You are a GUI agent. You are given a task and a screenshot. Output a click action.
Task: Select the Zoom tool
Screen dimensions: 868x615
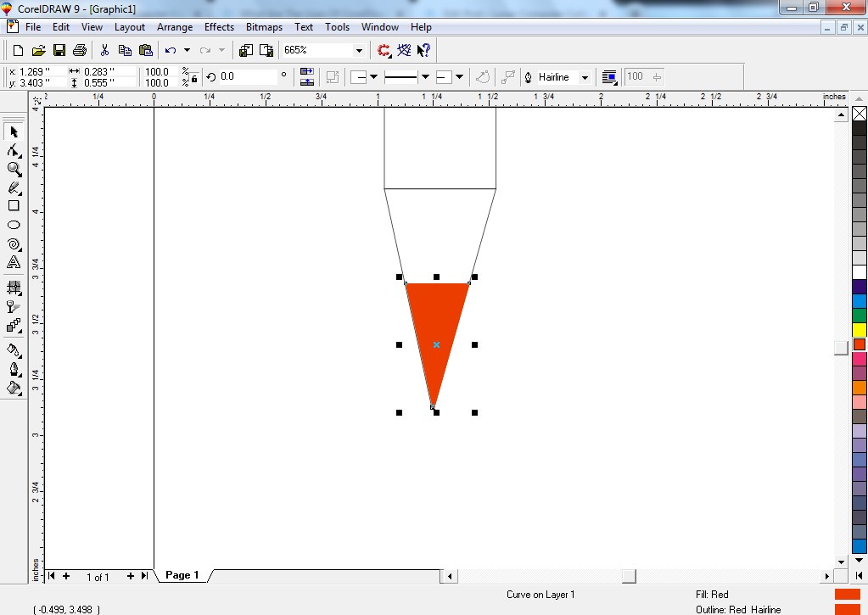pyautogui.click(x=14, y=169)
